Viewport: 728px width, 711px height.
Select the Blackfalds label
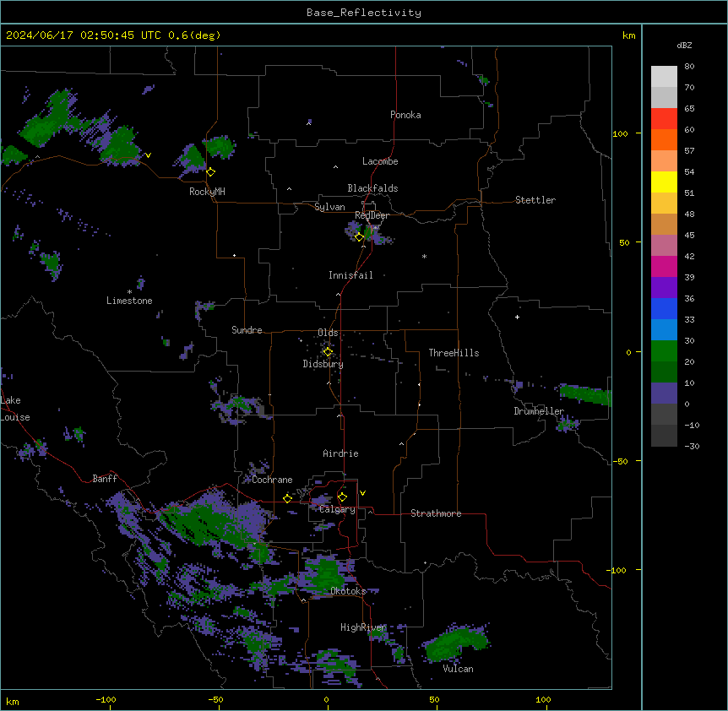pyautogui.click(x=372, y=188)
